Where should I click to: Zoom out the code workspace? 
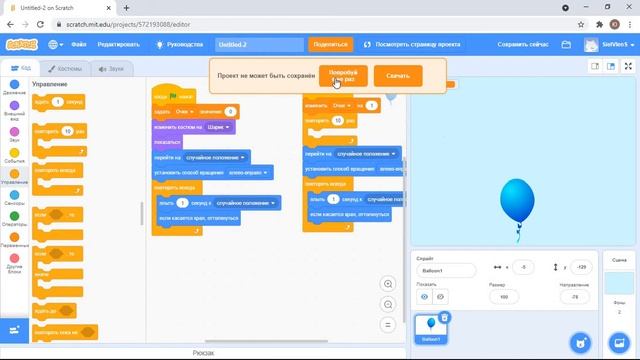pos(388,304)
